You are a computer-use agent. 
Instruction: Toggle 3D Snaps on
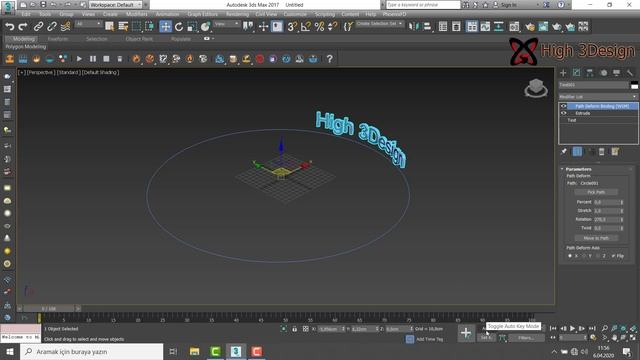coord(292,27)
